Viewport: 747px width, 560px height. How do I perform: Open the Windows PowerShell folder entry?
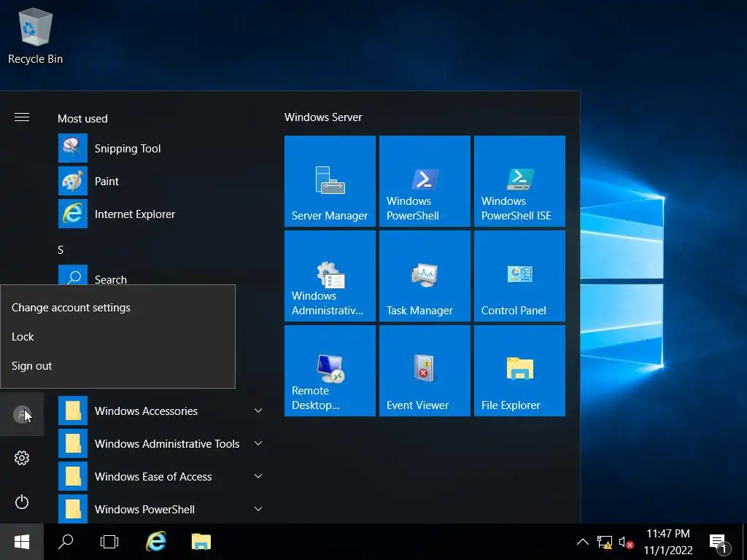click(x=160, y=509)
